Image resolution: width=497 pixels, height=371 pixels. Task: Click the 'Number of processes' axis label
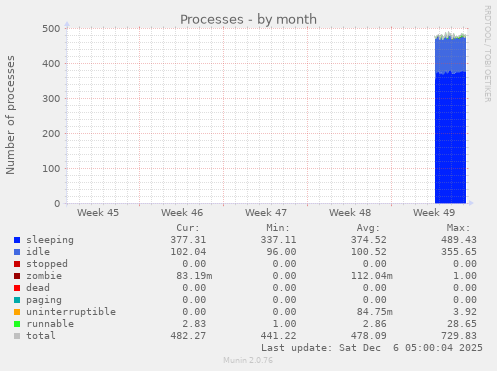pos(10,115)
